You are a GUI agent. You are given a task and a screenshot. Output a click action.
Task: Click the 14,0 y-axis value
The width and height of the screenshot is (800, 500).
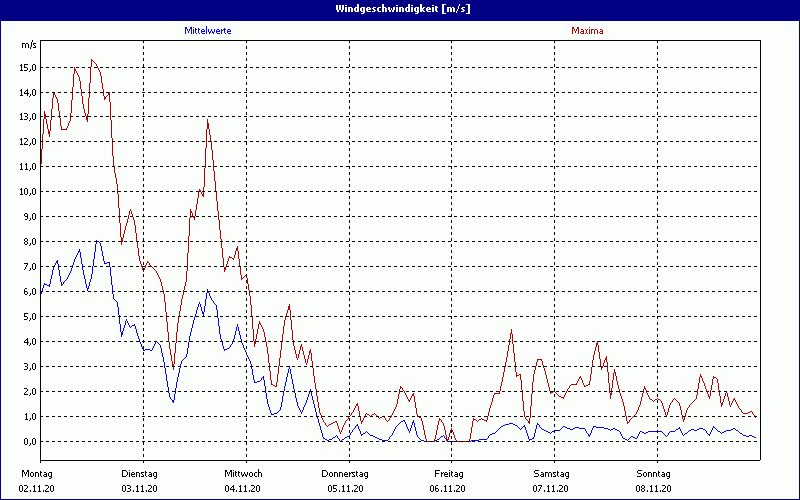(28, 92)
